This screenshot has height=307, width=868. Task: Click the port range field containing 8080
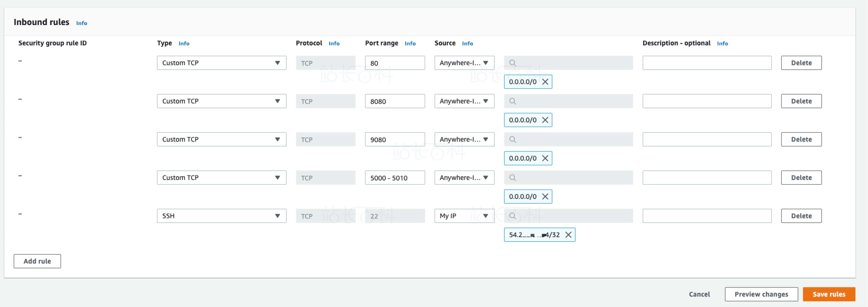tap(395, 101)
